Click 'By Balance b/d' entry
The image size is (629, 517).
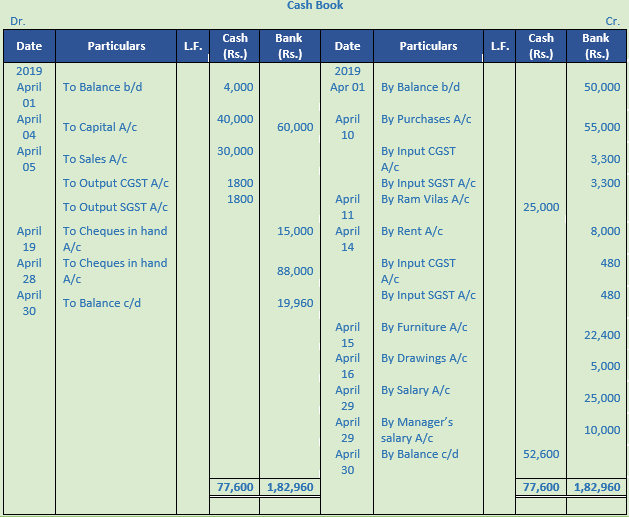tap(420, 87)
